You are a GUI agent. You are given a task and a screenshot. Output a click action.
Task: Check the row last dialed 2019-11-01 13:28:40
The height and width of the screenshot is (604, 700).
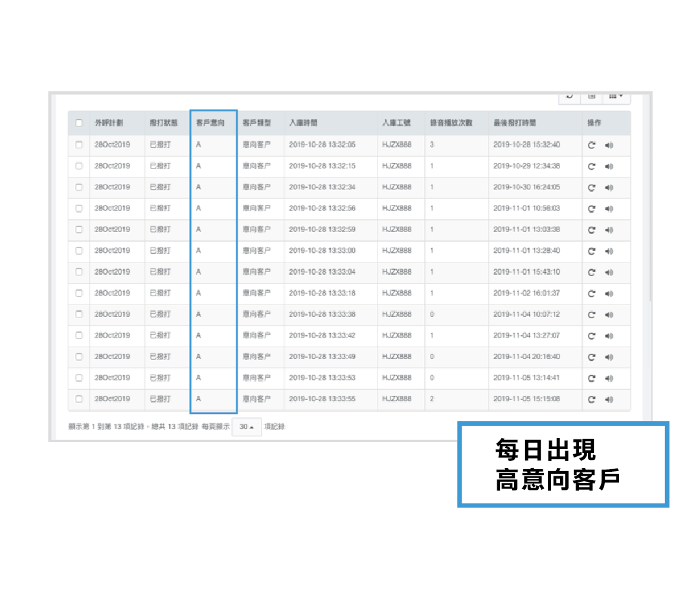(79, 251)
